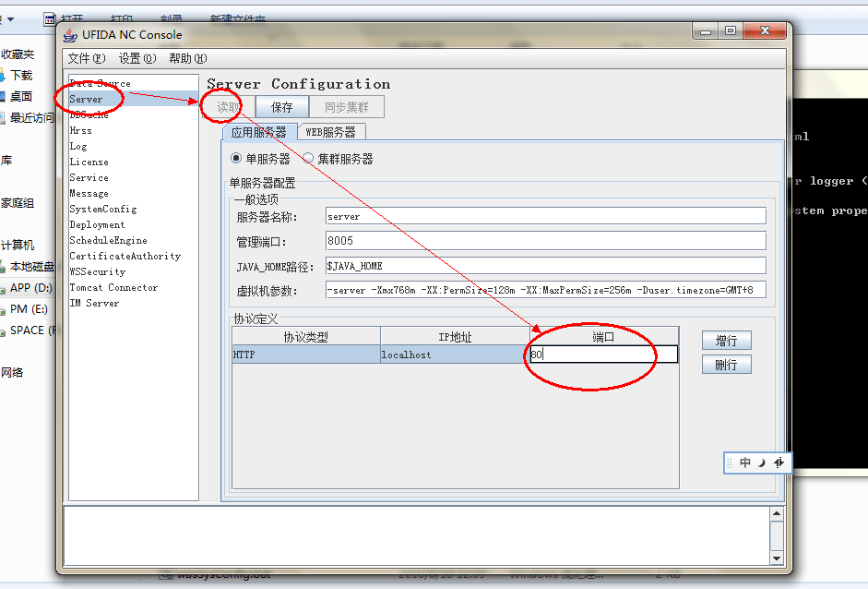This screenshot has height=589, width=868.
Task: Switch to the 应用服务器 tab
Action: coord(259,132)
